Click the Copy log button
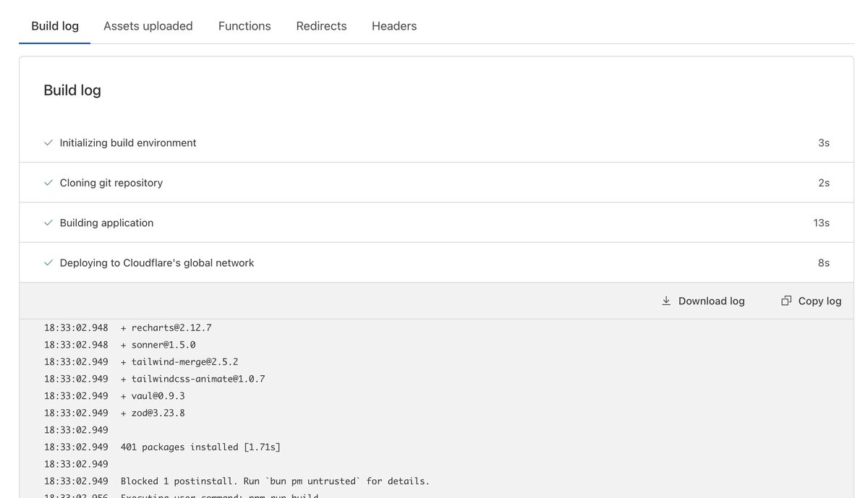Image resolution: width=868 pixels, height=498 pixels. click(812, 301)
